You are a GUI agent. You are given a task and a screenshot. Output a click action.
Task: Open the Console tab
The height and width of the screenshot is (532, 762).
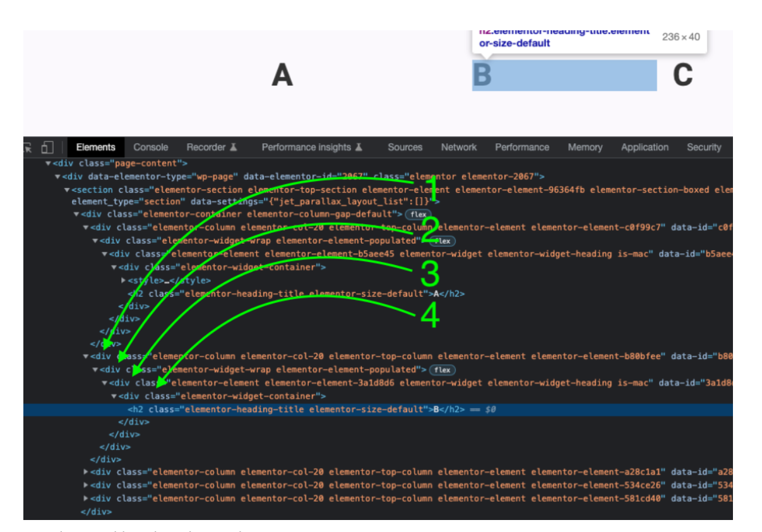pyautogui.click(x=151, y=147)
